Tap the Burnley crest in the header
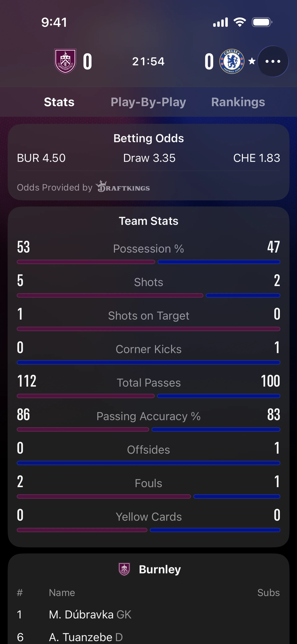 pyautogui.click(x=65, y=61)
